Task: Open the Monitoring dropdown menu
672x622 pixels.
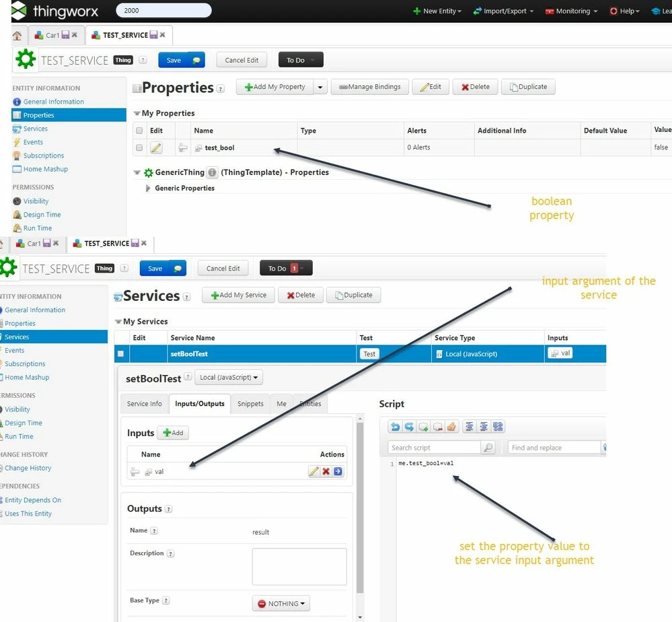Action: (571, 11)
